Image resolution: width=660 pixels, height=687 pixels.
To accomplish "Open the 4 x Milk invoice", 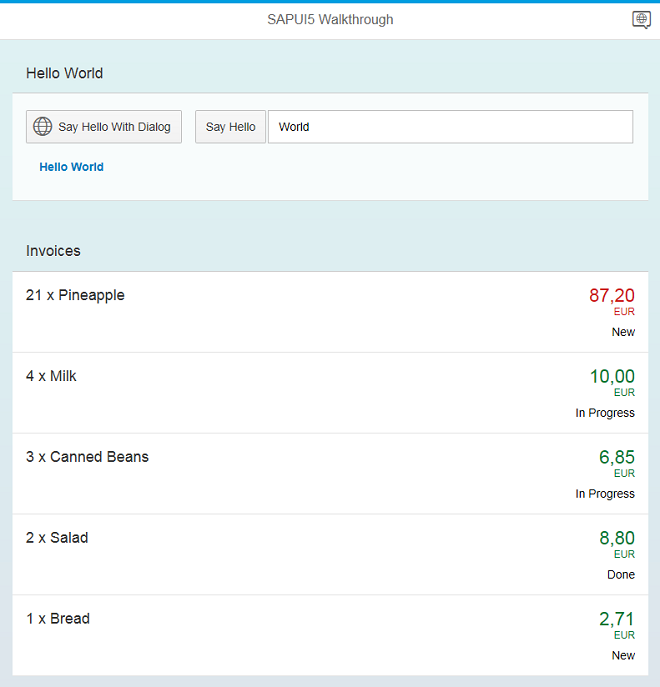I will (x=51, y=376).
